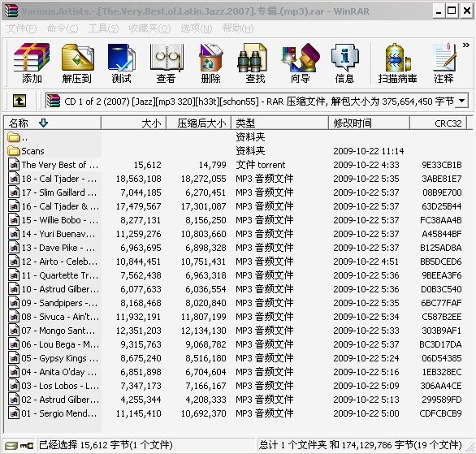Click WinRAR icon in title bar
The height and width of the screenshot is (454, 476).
point(11,11)
